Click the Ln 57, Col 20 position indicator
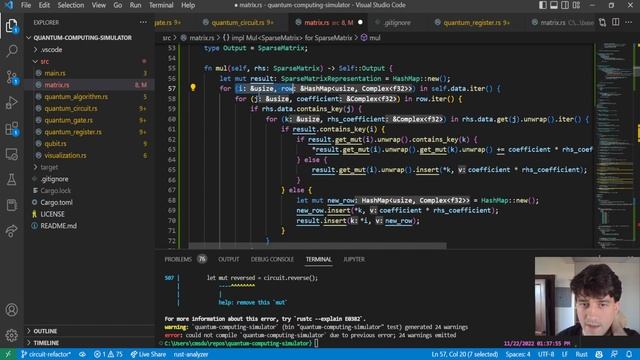The image size is (640, 360). (x=464, y=354)
